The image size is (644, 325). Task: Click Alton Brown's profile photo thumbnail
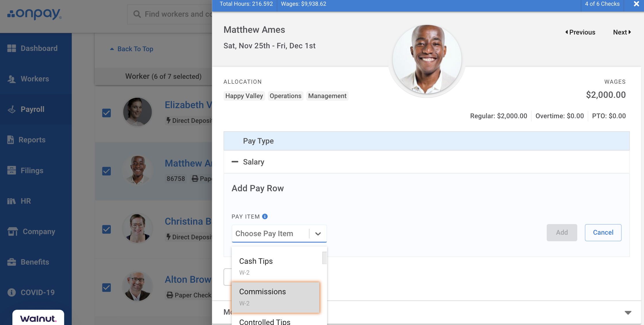(138, 286)
